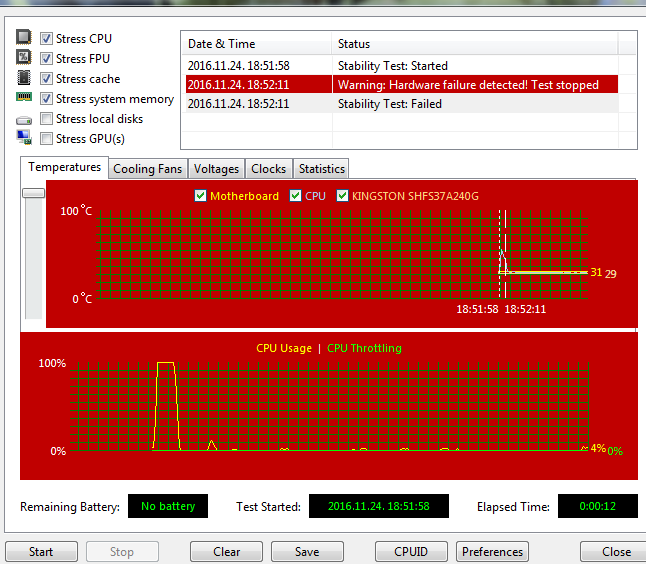The height and width of the screenshot is (564, 646).
Task: Open the Voltages tab
Action: [216, 169]
